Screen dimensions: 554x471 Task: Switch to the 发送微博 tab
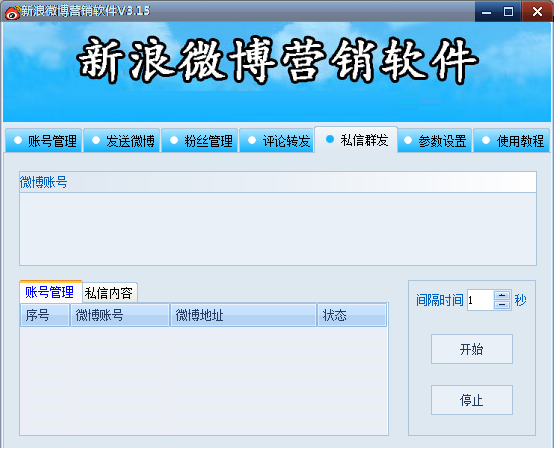coord(122,141)
